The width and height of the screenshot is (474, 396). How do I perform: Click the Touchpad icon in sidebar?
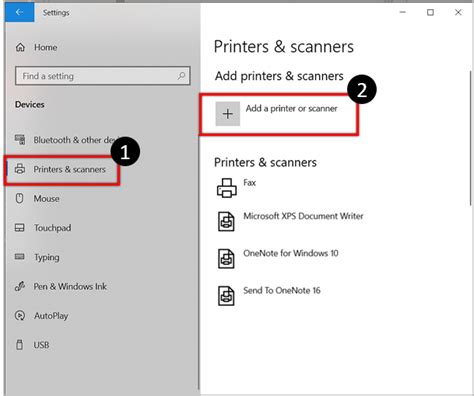point(20,228)
